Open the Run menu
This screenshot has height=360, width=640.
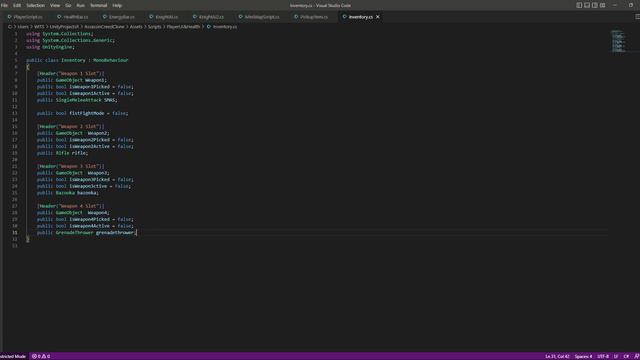[80, 5]
